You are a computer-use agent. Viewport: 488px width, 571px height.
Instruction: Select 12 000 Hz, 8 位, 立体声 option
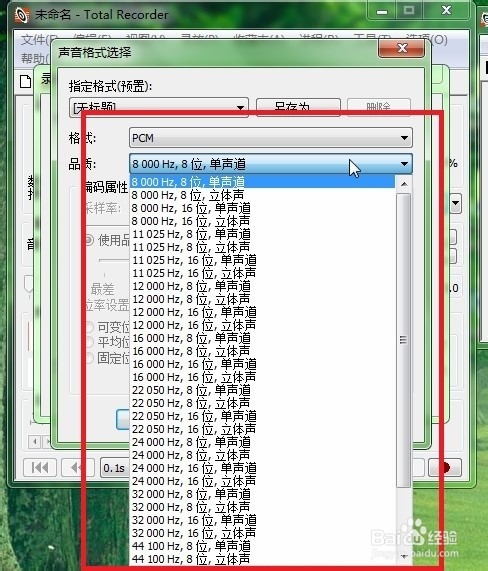coord(262,299)
